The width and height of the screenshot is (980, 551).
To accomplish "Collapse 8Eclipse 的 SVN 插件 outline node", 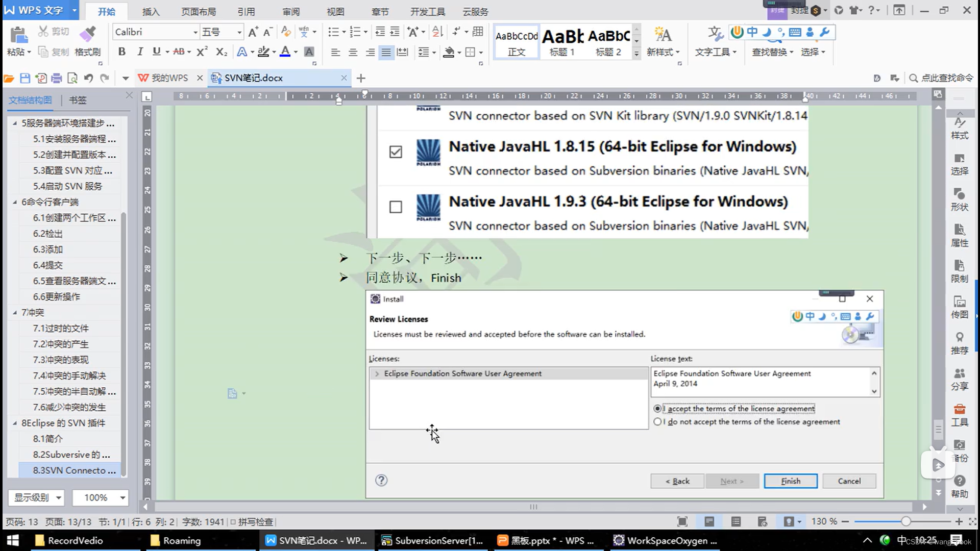I will click(x=15, y=423).
